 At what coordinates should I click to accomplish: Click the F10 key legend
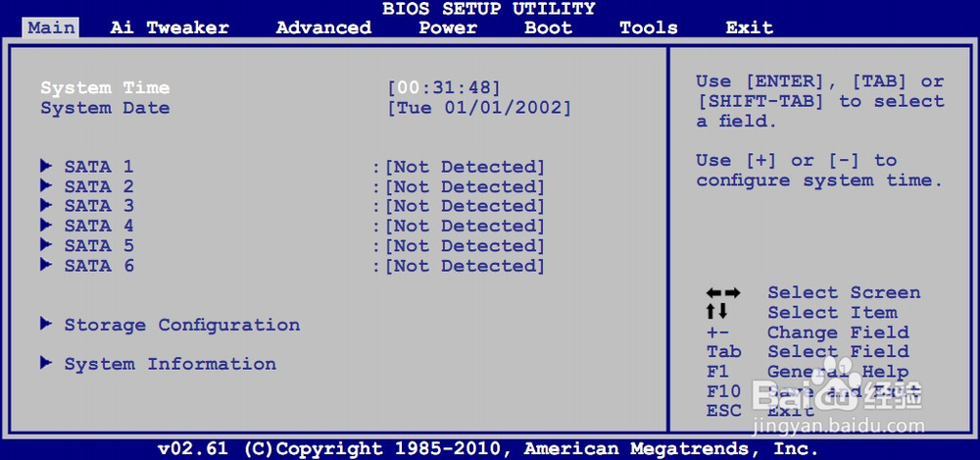724,391
